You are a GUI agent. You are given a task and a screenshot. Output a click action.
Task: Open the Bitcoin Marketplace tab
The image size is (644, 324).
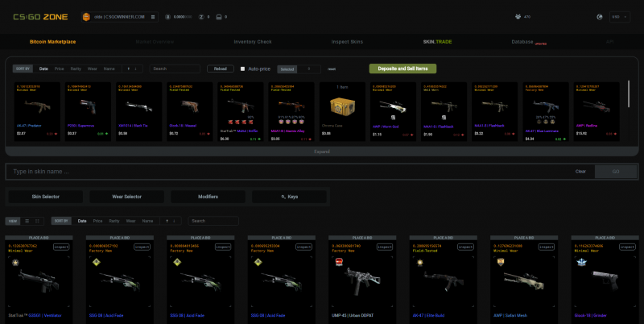click(52, 42)
